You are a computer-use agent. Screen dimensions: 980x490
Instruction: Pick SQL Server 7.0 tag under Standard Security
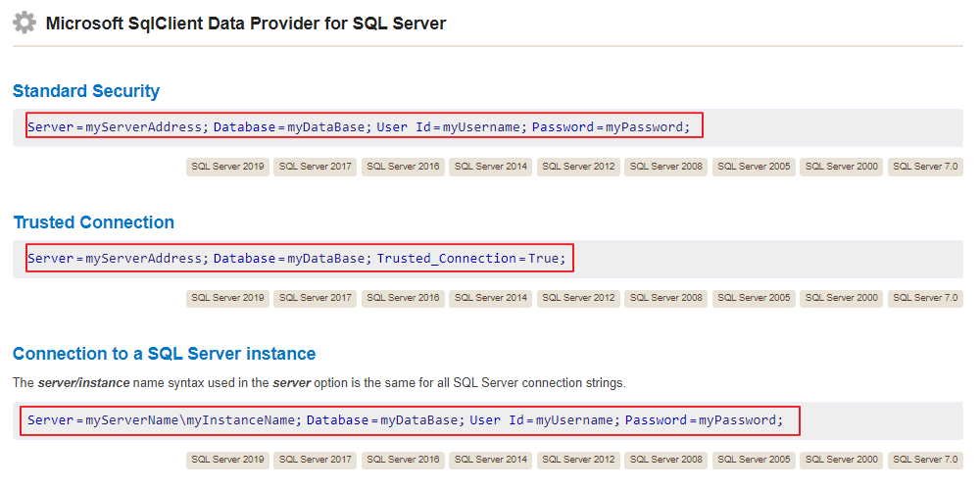pos(925,167)
